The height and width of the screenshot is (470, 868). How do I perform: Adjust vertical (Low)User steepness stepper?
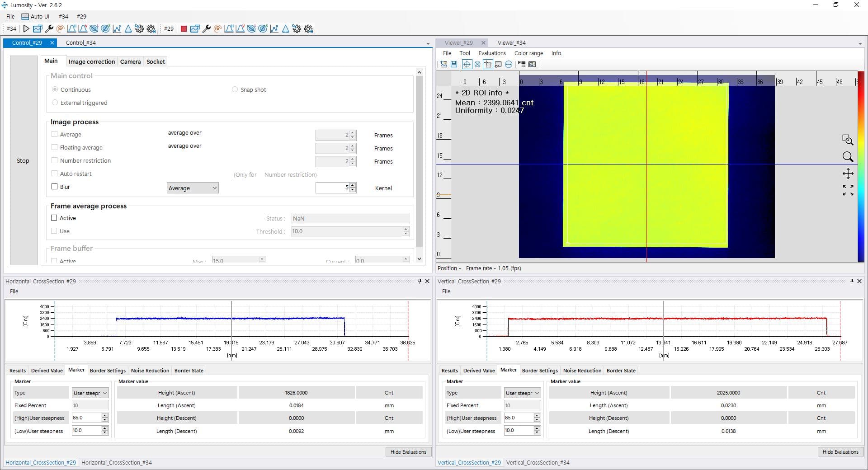pos(537,431)
